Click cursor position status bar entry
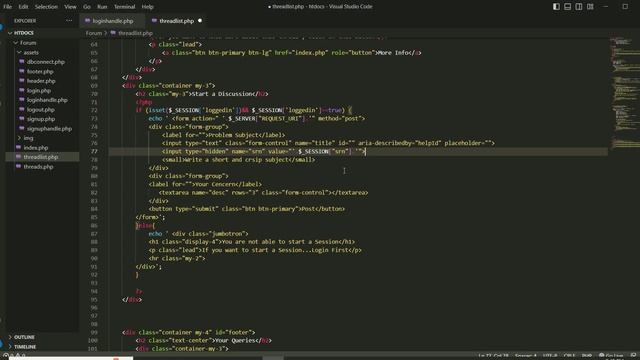 [493, 356]
